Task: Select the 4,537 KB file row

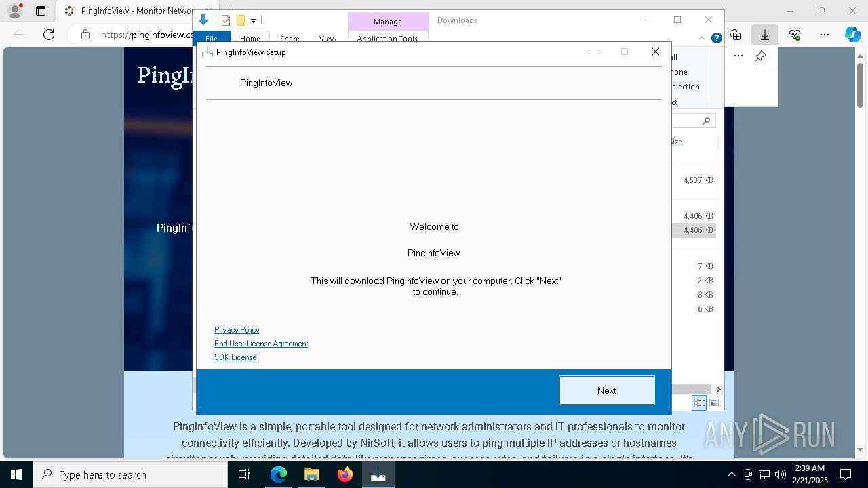Action: click(x=694, y=180)
